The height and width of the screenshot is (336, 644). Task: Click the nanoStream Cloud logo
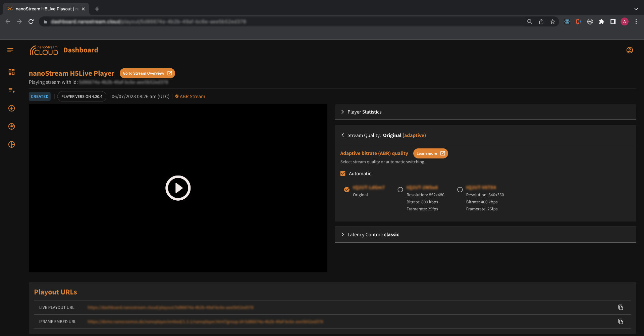point(44,50)
